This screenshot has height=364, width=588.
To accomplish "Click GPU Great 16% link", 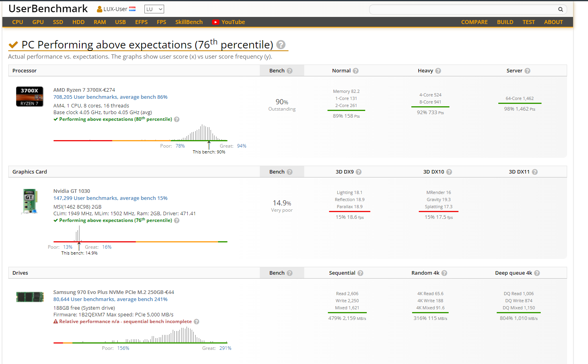I will pos(107,247).
